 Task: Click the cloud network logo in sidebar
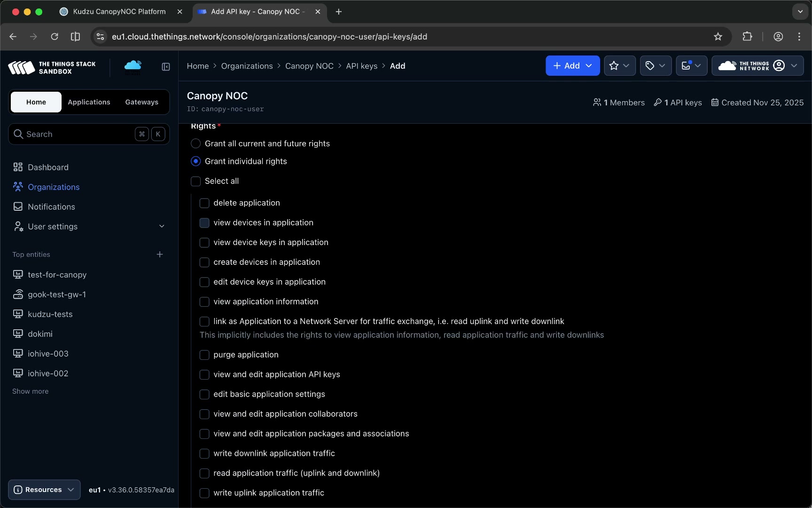133,67
